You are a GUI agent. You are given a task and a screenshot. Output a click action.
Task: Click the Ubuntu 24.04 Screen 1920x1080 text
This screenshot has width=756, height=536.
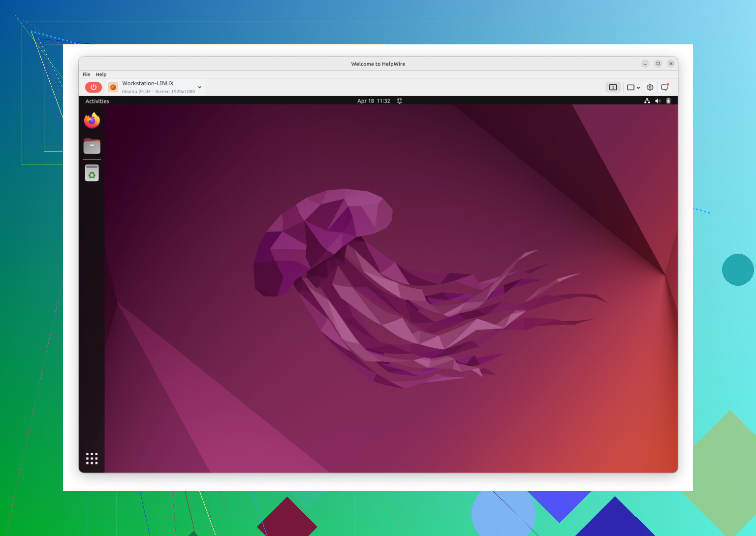tap(158, 92)
